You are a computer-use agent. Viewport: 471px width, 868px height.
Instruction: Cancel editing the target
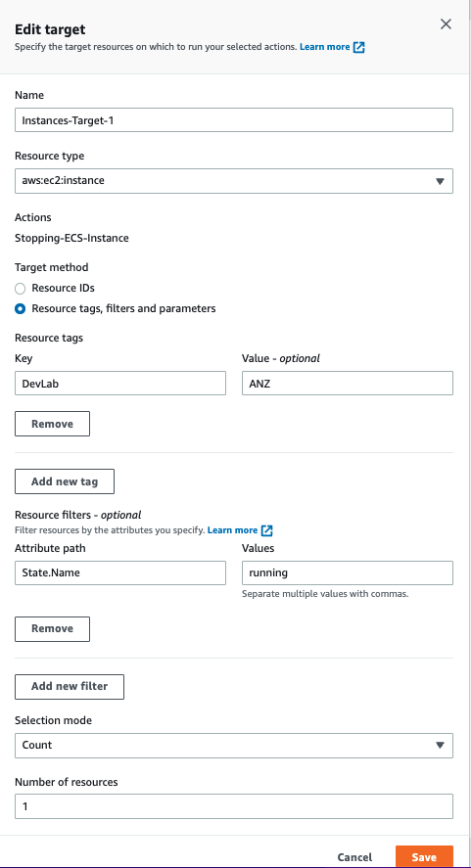(354, 857)
